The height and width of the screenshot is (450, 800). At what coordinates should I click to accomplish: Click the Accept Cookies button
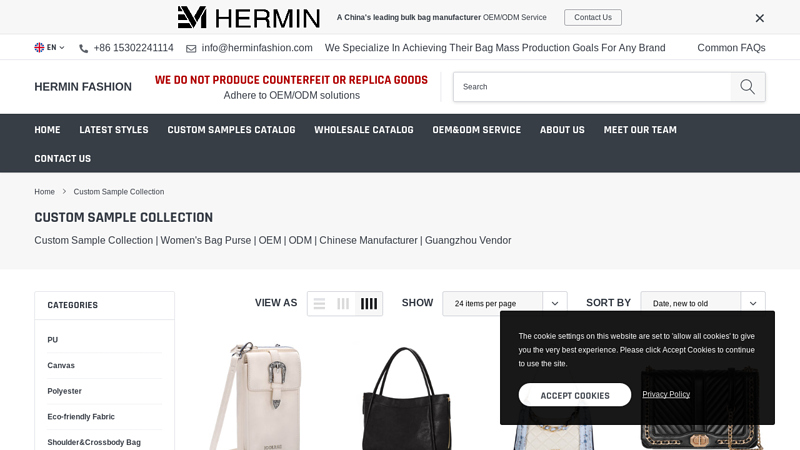pyautogui.click(x=575, y=395)
